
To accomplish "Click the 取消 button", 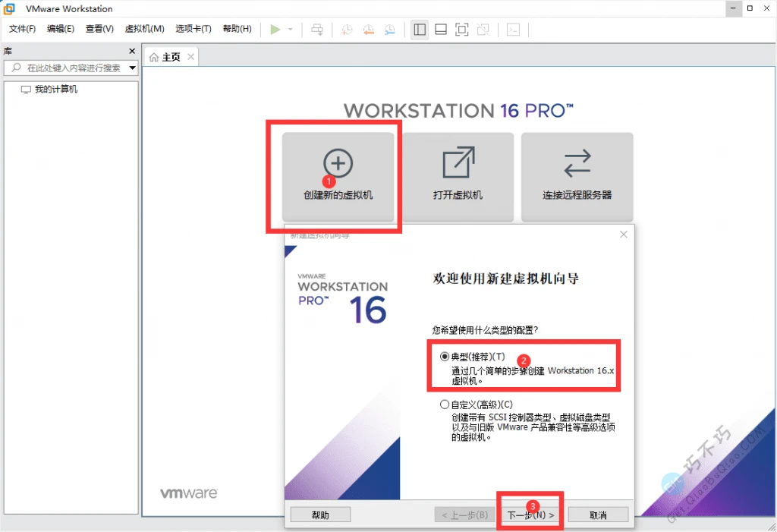I will click(598, 515).
